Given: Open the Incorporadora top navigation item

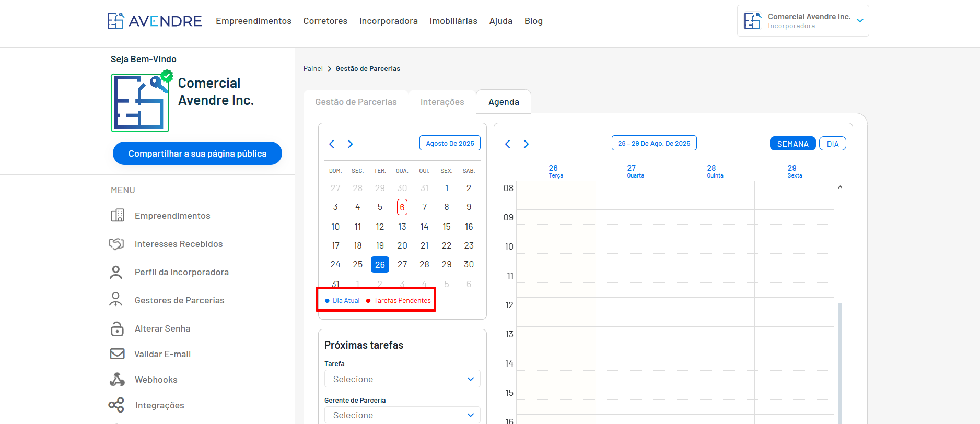Looking at the screenshot, I should click(x=389, y=21).
